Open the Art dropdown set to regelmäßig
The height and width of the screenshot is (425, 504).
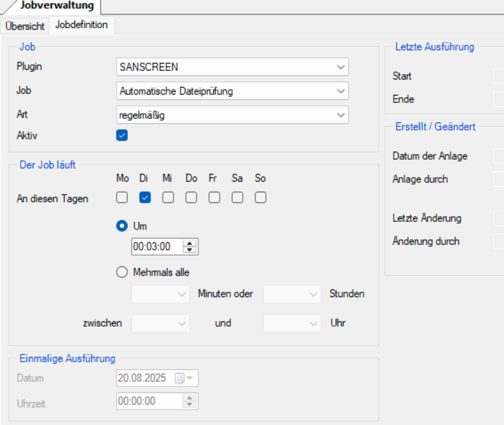[232, 115]
